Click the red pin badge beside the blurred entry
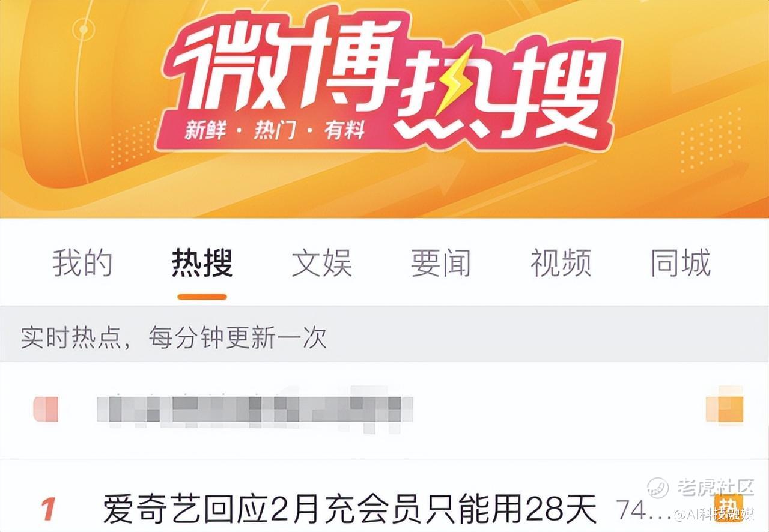The image size is (769, 532). pos(46,409)
